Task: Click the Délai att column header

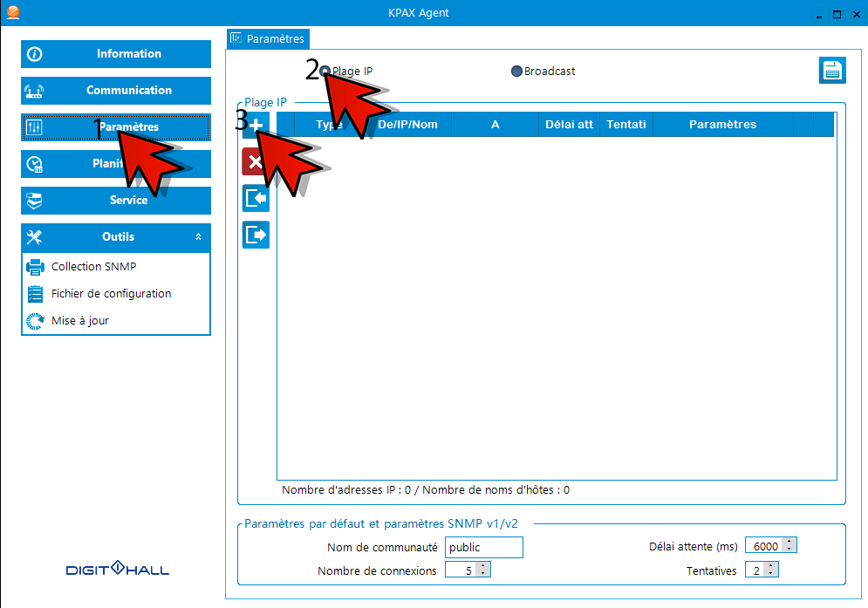Action: pyautogui.click(x=569, y=125)
